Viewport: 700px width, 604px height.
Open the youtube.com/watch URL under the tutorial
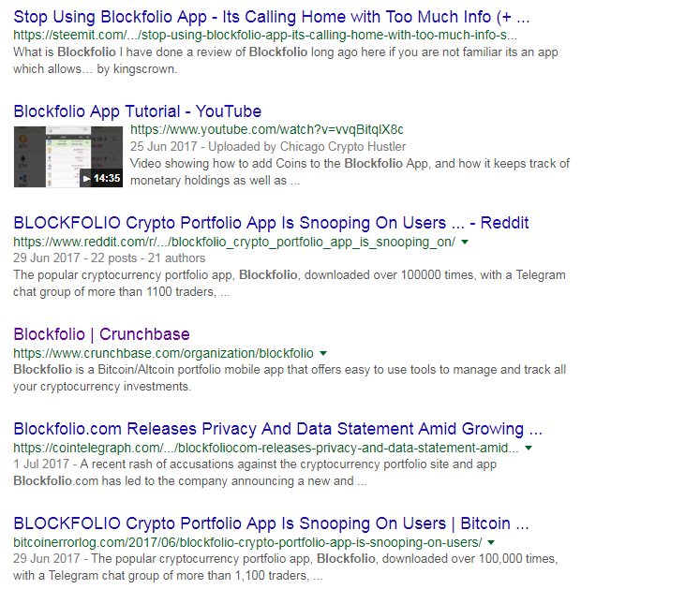(266, 129)
